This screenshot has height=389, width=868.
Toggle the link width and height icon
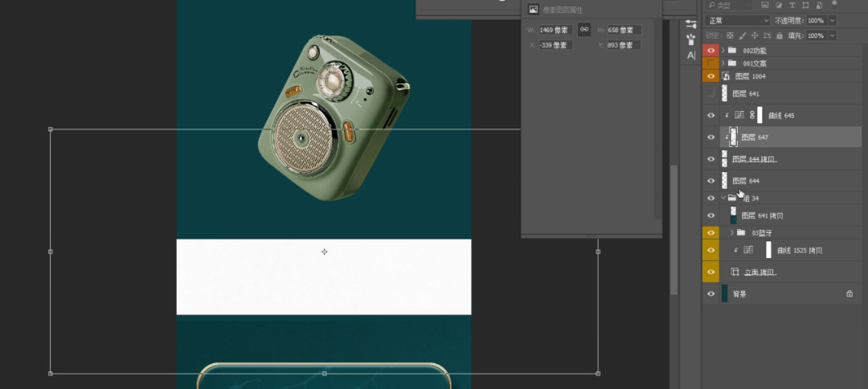pos(584,29)
